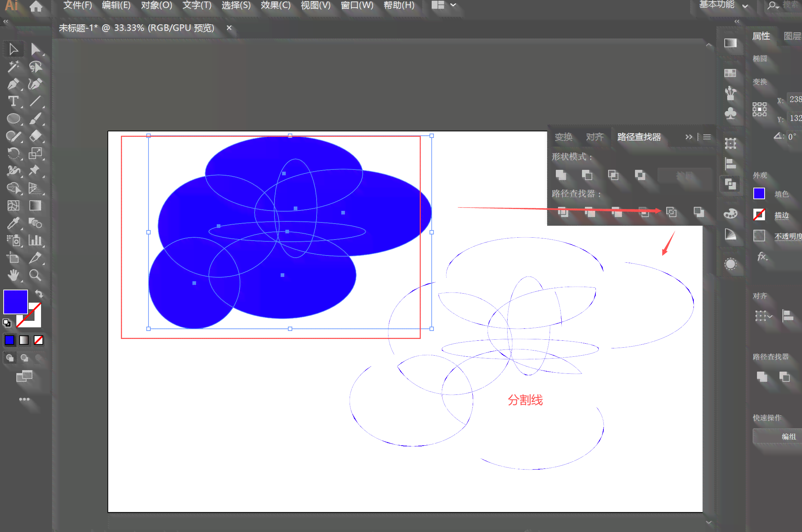The height and width of the screenshot is (532, 802).
Task: Open the arrange documents dropdown
Action: [443, 5]
